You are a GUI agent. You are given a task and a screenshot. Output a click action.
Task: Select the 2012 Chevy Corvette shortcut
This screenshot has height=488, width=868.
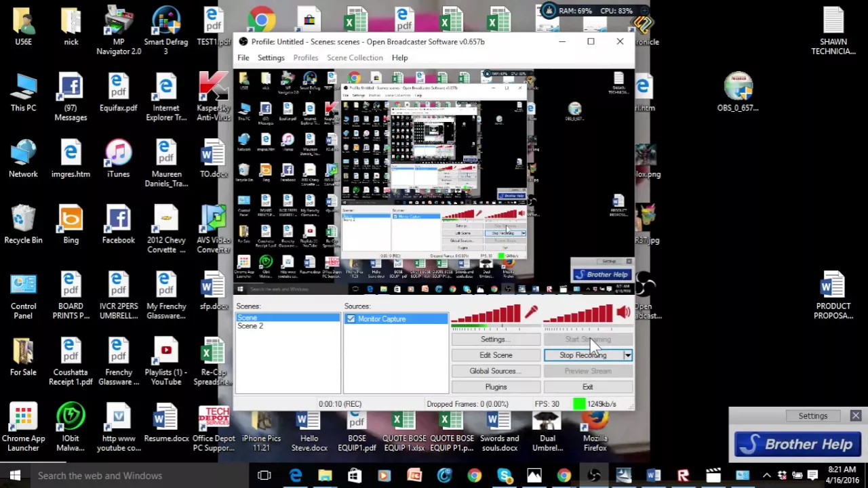click(166, 230)
